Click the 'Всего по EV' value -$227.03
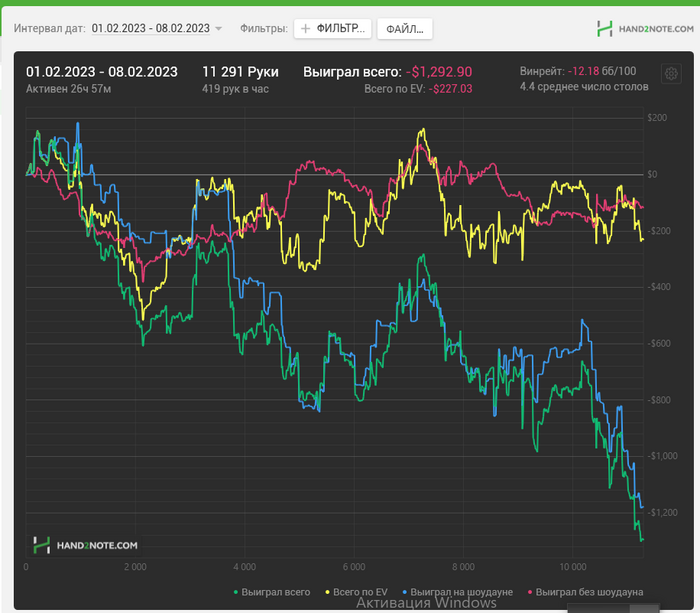 (x=450, y=89)
